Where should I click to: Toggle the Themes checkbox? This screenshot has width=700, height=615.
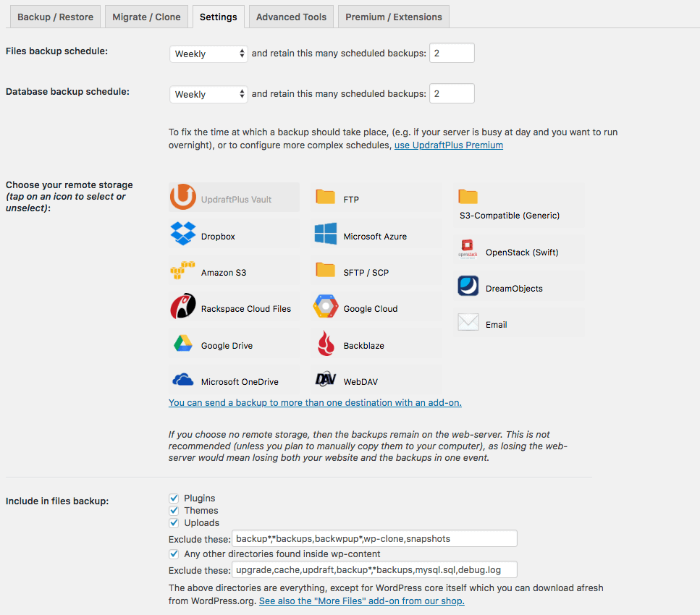pyautogui.click(x=174, y=511)
